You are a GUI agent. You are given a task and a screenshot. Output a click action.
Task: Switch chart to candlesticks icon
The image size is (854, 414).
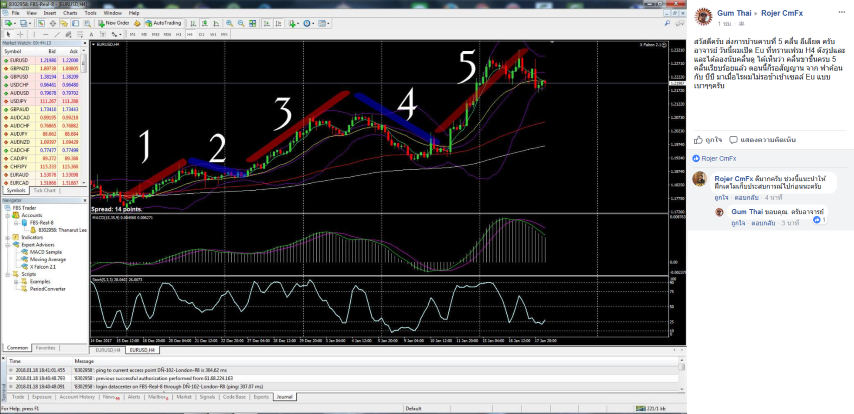tap(204, 23)
